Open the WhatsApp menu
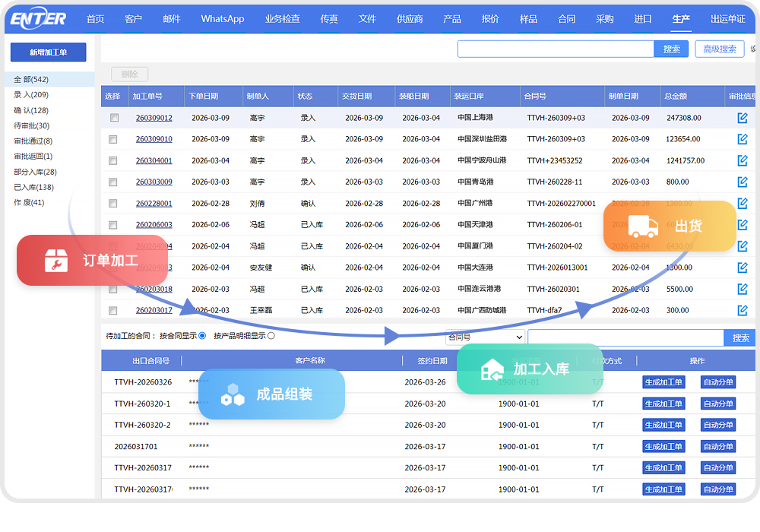 223,19
